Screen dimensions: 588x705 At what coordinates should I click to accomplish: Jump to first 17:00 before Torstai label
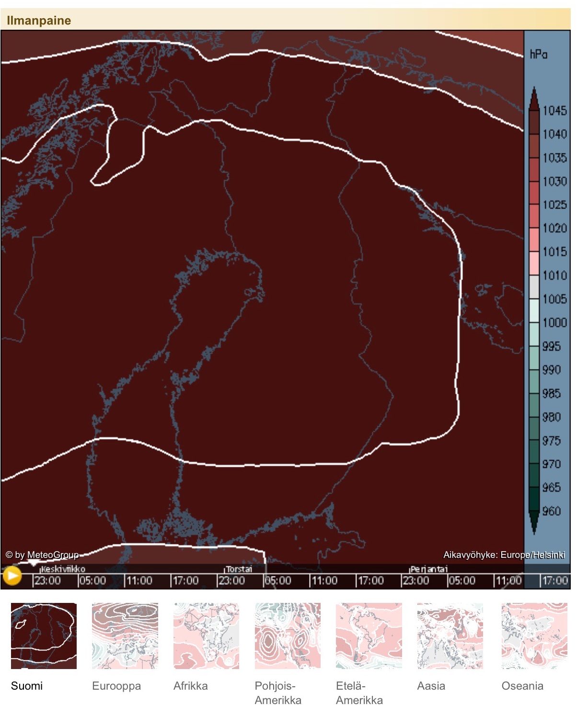coord(185,580)
